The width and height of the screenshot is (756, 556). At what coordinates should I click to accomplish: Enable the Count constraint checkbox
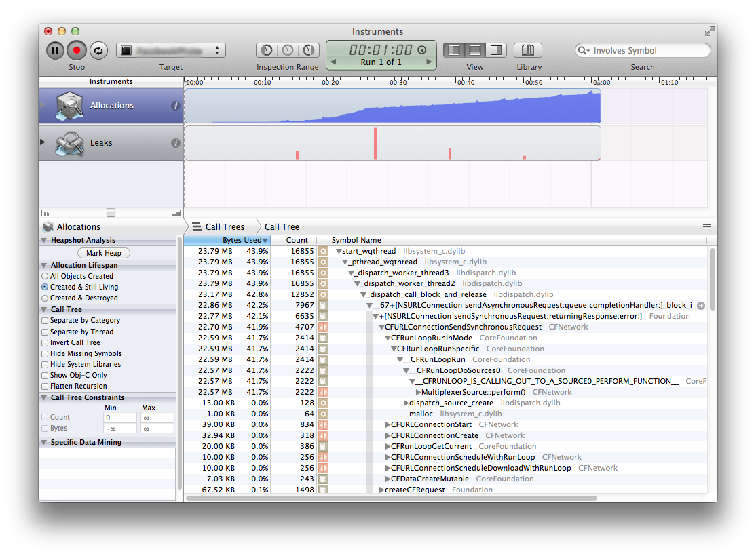click(x=45, y=417)
